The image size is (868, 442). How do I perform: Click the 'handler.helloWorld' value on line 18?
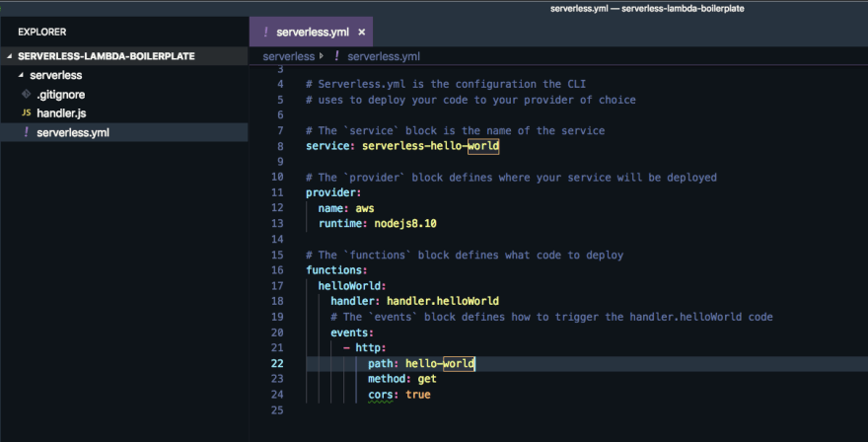click(x=442, y=301)
